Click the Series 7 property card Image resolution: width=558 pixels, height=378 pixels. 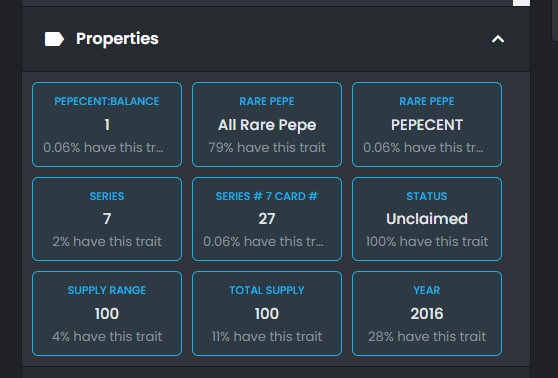point(107,219)
